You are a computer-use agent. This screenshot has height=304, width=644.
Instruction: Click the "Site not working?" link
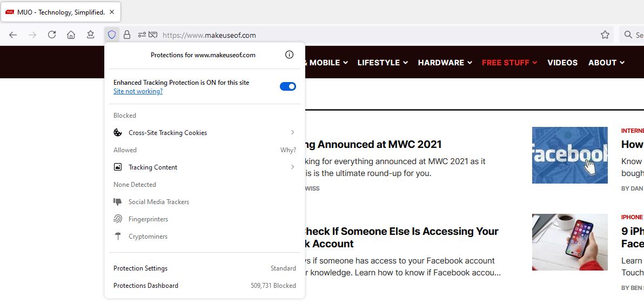[138, 92]
